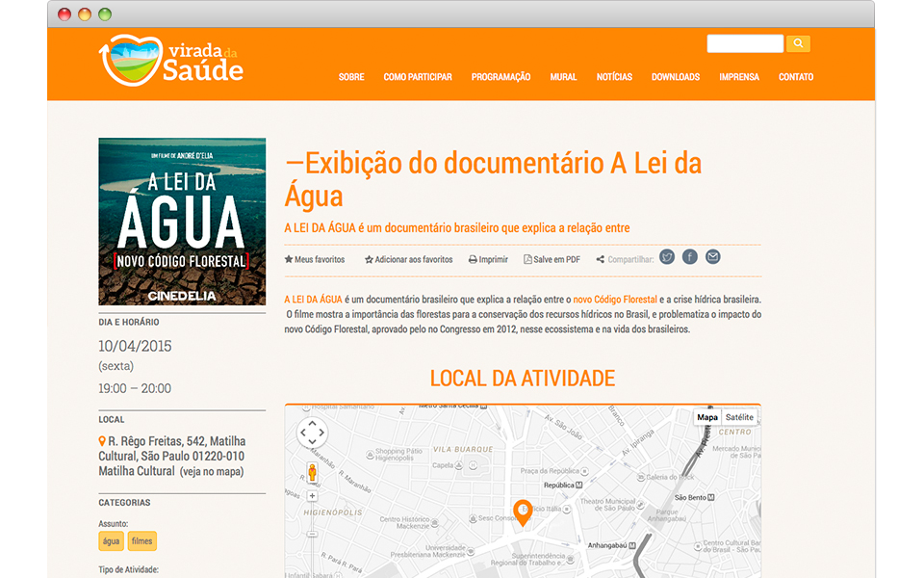924x578 pixels.
Task: Select the Street View pegman icon
Action: pyautogui.click(x=312, y=472)
